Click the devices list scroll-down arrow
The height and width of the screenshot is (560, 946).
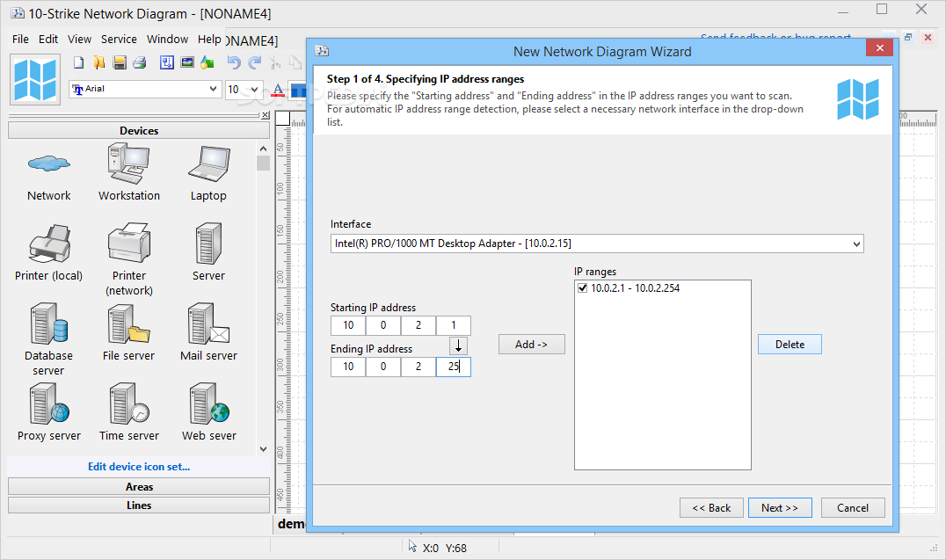tap(263, 448)
